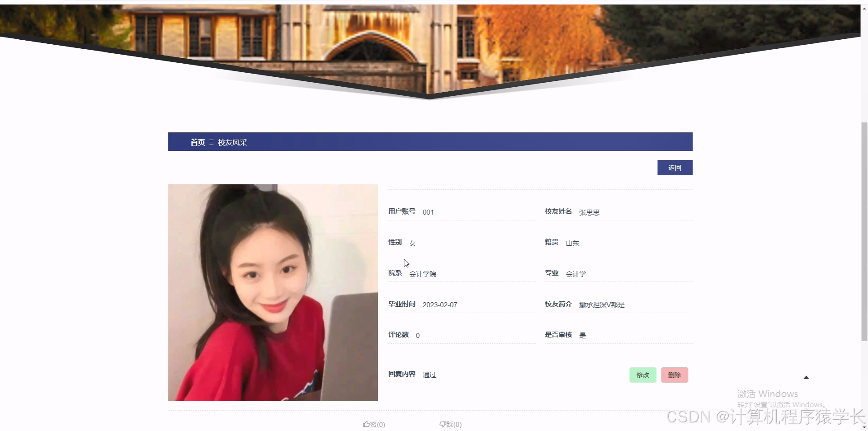Click the scrollbar down arrow
Screen dimensions: 868x431
pyautogui.click(x=864, y=427)
